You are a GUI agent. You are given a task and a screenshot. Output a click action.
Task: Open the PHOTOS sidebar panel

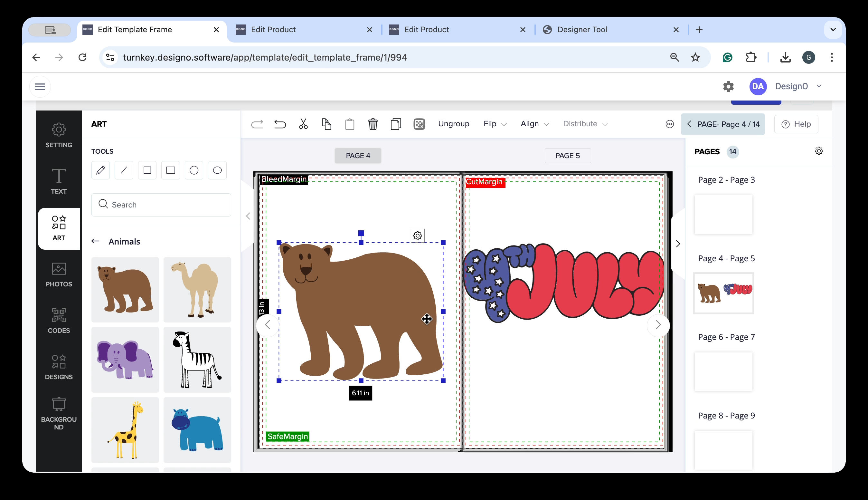59,274
